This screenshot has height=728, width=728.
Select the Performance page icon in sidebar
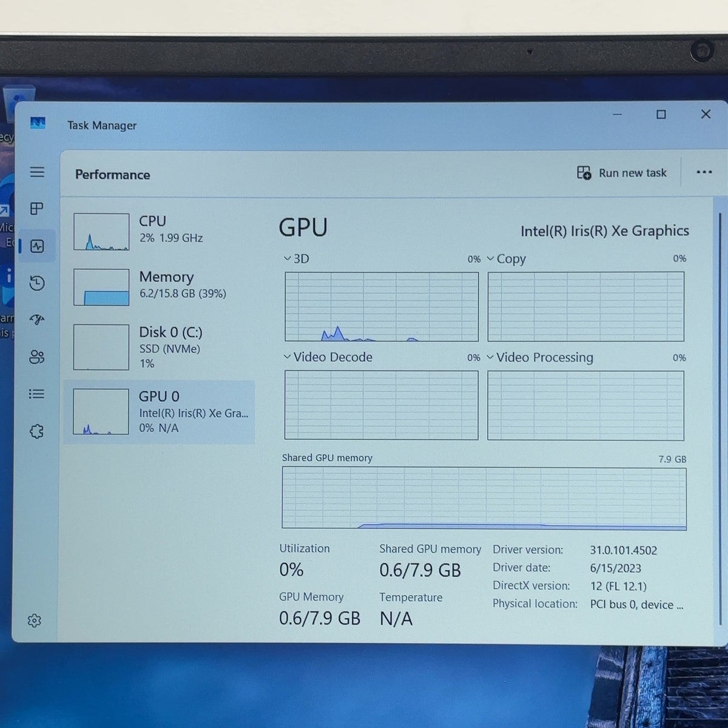(37, 246)
